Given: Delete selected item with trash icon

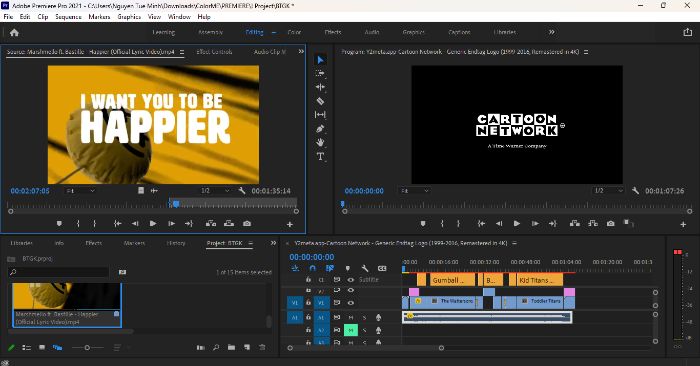Looking at the screenshot, I should coord(262,347).
